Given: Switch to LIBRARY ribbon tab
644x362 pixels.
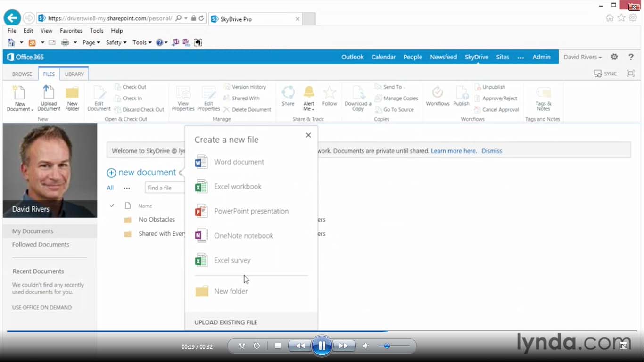Looking at the screenshot, I should [x=74, y=74].
